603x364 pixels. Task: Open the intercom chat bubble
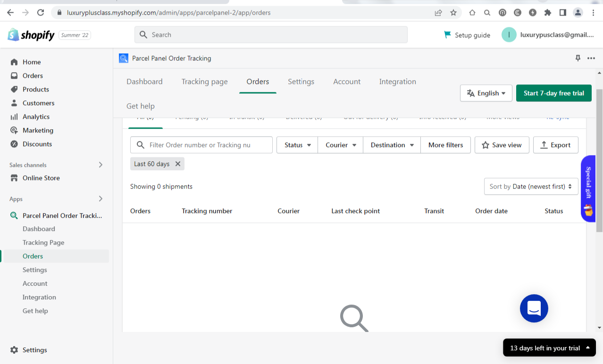coord(534,308)
